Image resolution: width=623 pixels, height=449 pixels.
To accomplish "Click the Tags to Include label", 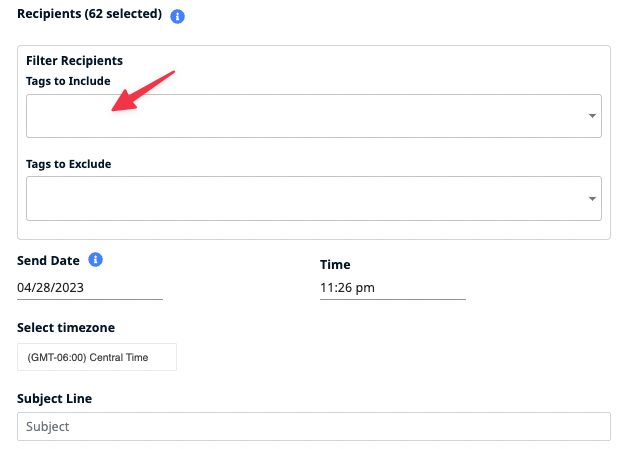I will [x=68, y=81].
